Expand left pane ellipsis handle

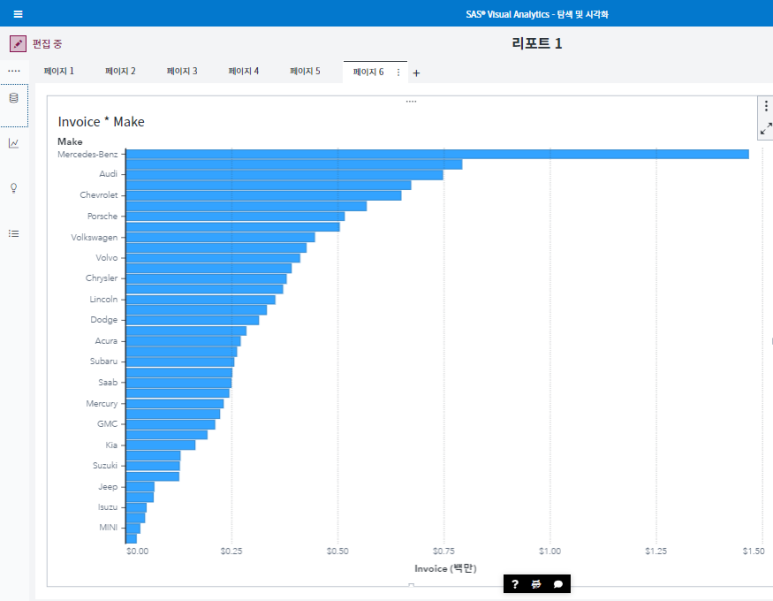coord(14,71)
